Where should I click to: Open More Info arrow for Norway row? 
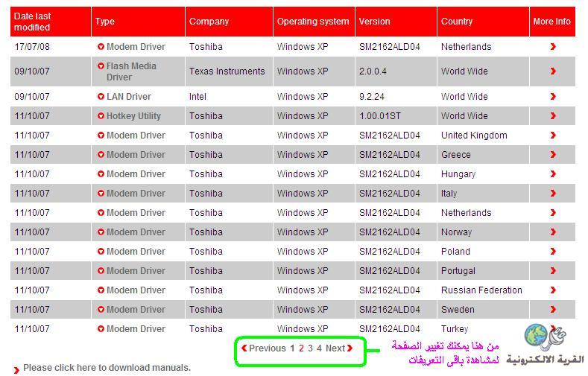coord(553,232)
